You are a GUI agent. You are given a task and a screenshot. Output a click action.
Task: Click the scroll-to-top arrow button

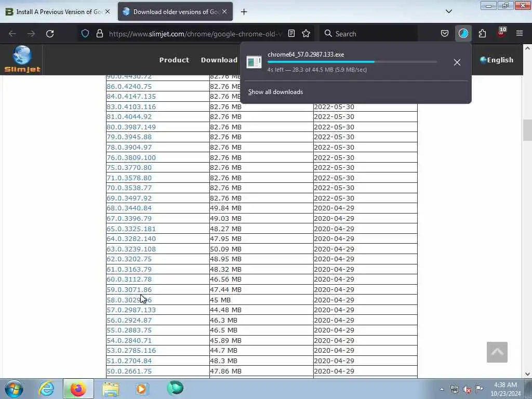497,352
